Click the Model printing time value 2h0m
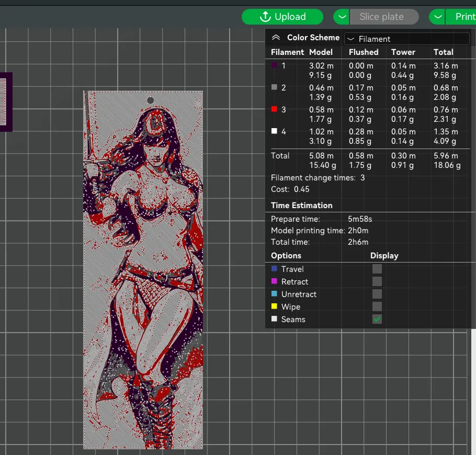This screenshot has height=455, width=476. (358, 231)
